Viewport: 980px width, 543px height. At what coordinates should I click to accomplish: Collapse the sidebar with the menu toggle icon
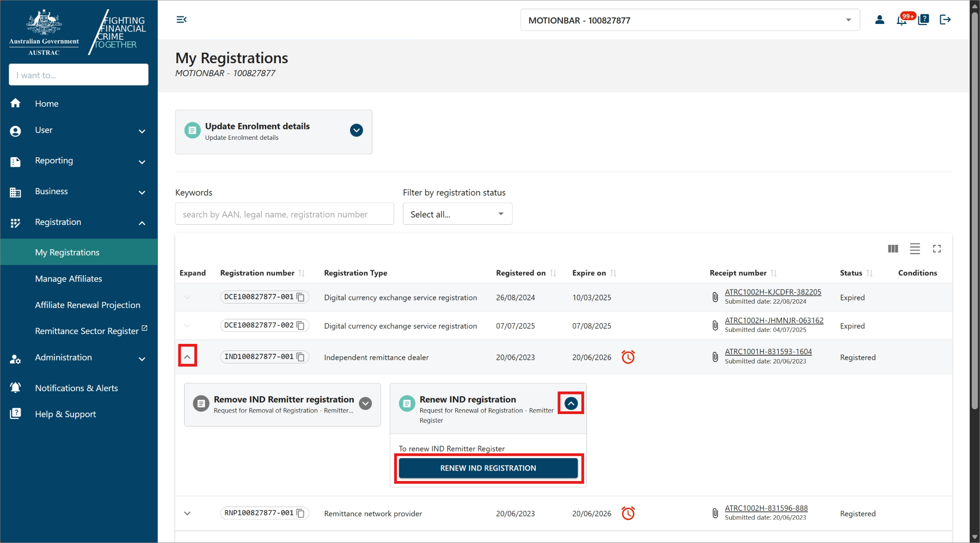pos(181,20)
